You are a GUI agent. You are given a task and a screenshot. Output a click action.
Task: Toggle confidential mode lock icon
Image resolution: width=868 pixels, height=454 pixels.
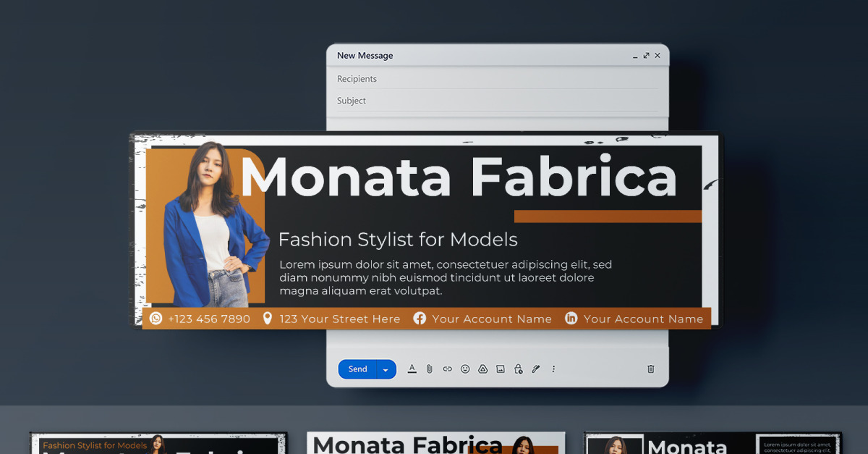[x=518, y=369]
